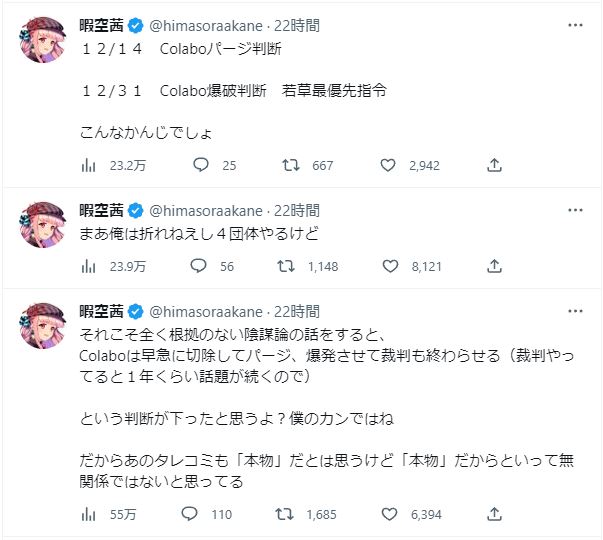
Task: Reply to the tweet with 56 replies
Action: pos(200,266)
